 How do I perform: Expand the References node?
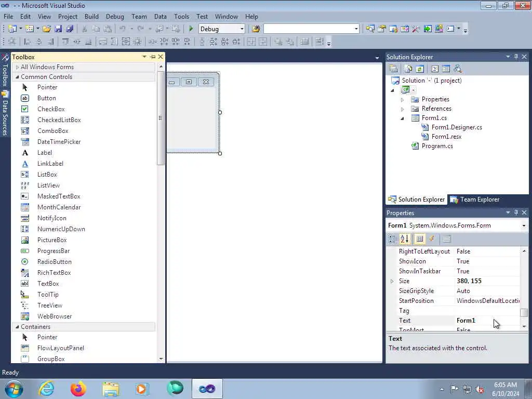coord(403,109)
